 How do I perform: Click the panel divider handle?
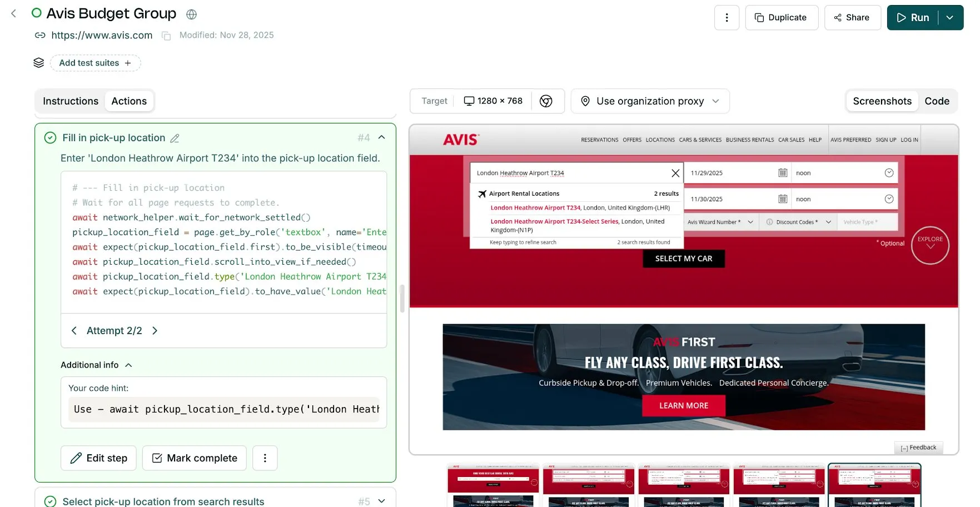(402, 298)
